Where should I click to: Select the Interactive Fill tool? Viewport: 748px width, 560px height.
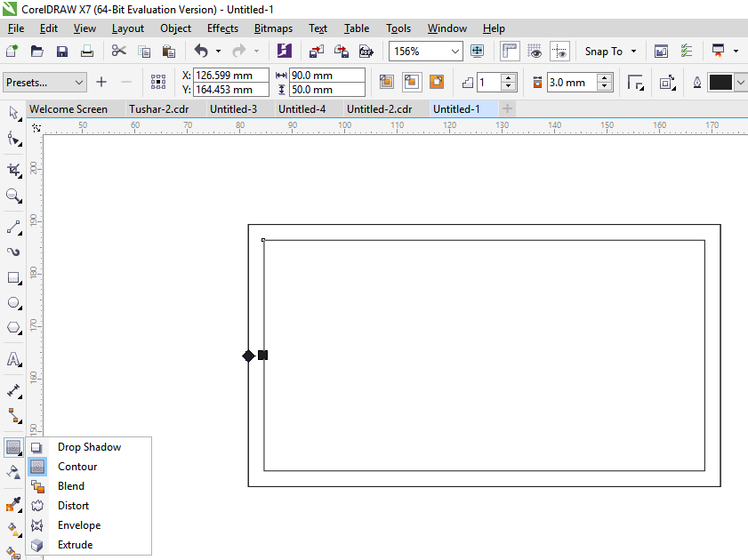point(13,529)
